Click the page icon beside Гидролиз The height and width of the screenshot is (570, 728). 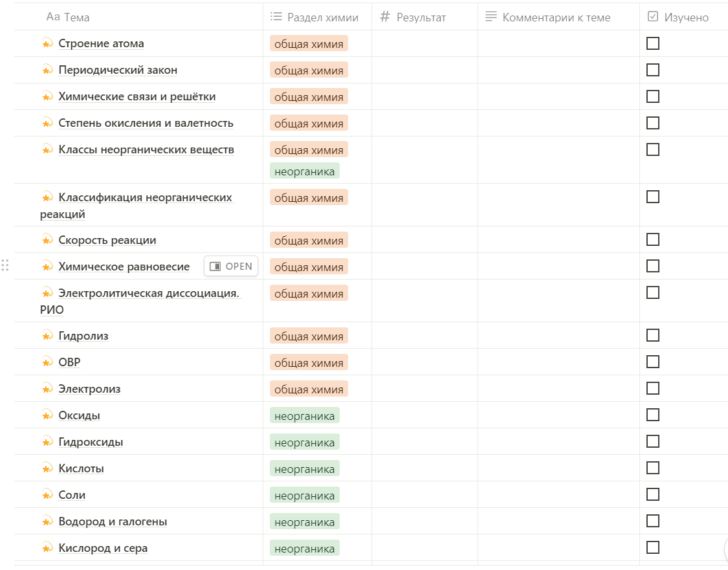coord(47,335)
